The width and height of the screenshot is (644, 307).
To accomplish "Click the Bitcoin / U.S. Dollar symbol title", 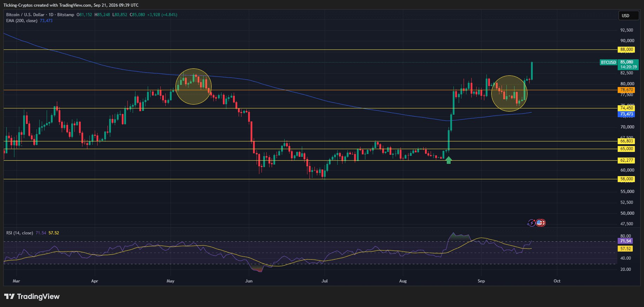I will point(25,15).
